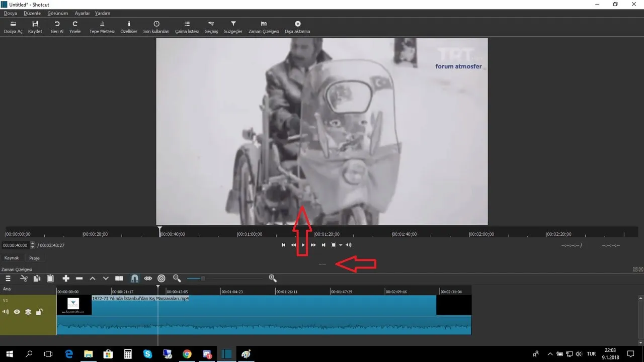Open Google Chrome from the taskbar
644x362 pixels.
point(187,354)
